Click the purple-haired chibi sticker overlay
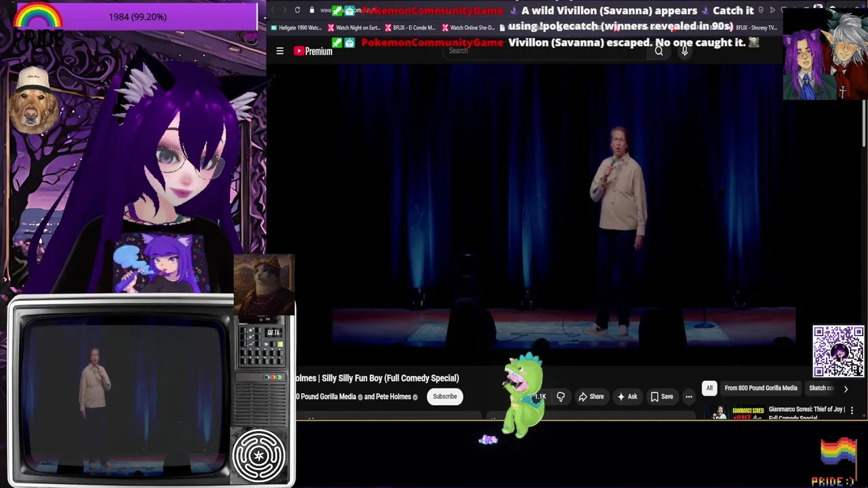Image resolution: width=868 pixels, height=488 pixels. pos(159,263)
